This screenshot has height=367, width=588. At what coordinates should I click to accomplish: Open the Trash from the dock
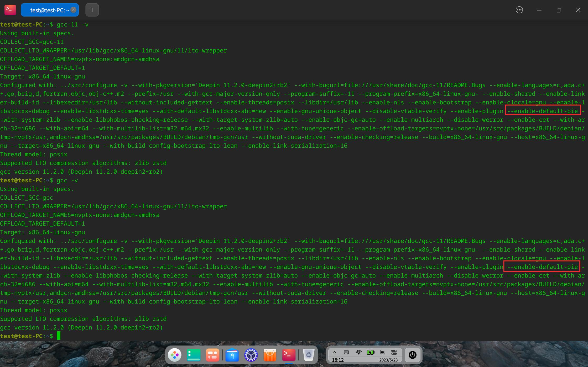[x=309, y=355]
